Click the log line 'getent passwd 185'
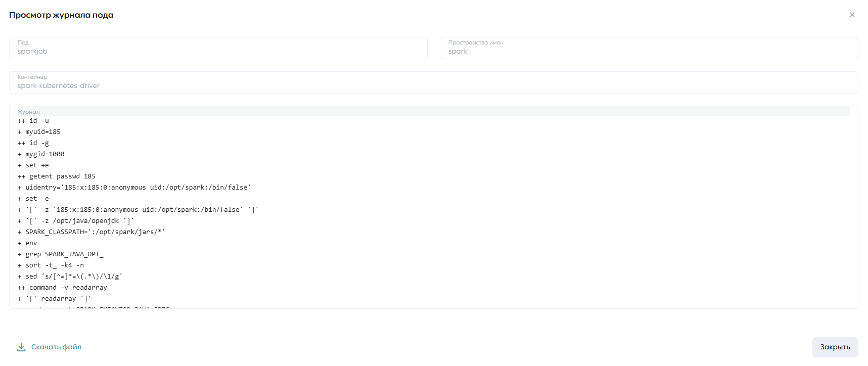 [x=57, y=176]
